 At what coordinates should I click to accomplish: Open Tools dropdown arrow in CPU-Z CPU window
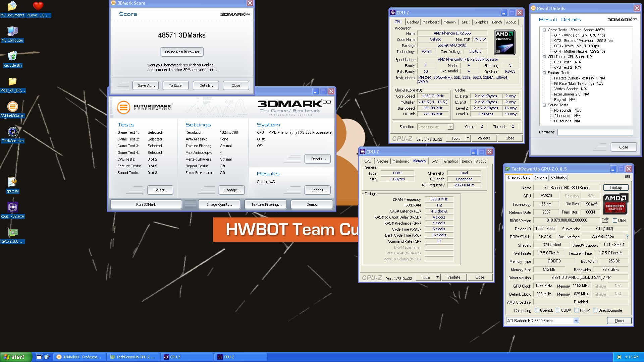468,138
